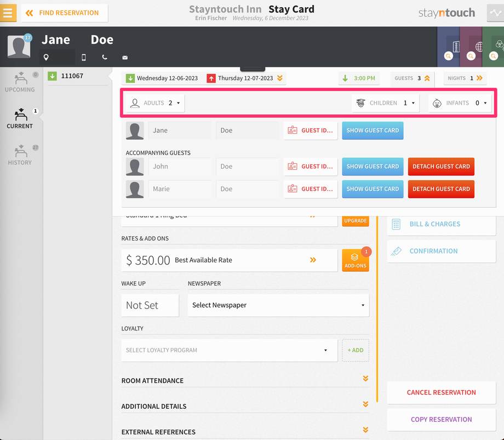The height and width of the screenshot is (440, 504).
Task: Set the Wake Up time field
Action: coord(150,305)
